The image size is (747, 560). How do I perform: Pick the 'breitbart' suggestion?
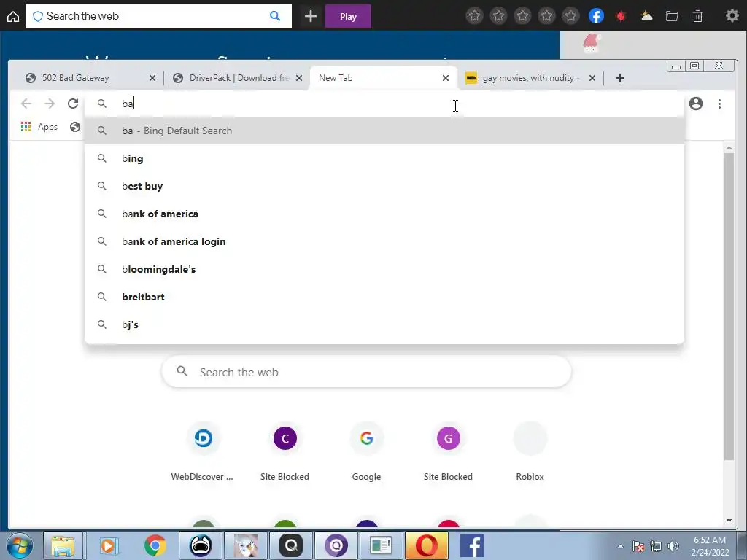click(x=384, y=296)
